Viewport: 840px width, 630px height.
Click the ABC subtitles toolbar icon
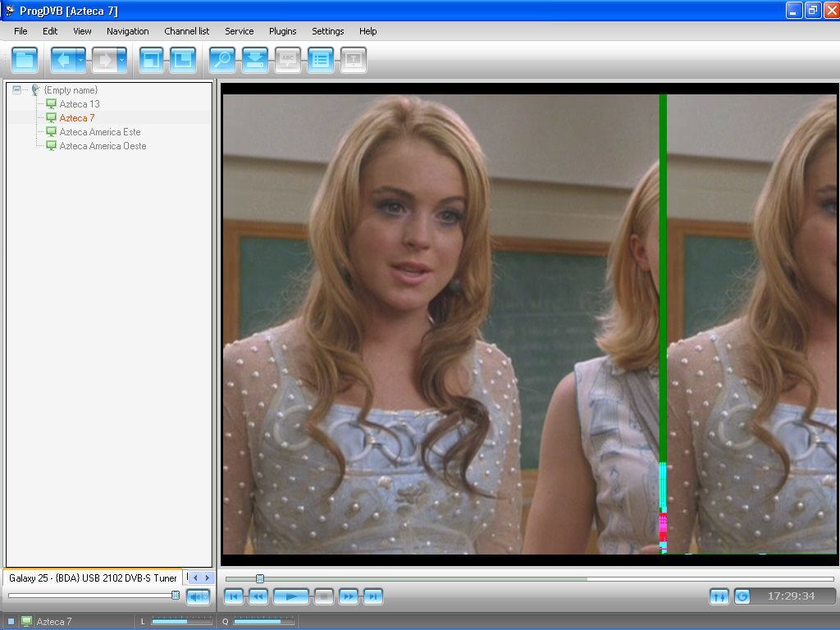[288, 59]
